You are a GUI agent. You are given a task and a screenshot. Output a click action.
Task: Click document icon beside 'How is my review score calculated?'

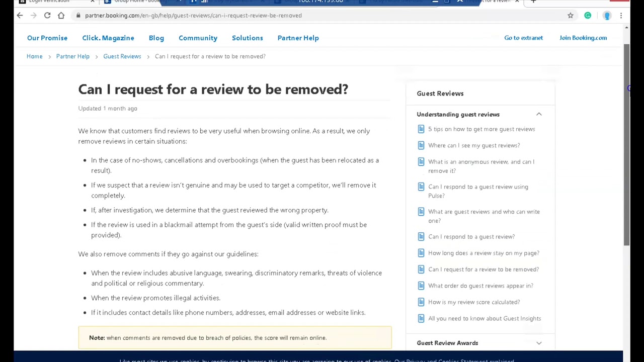point(421,302)
